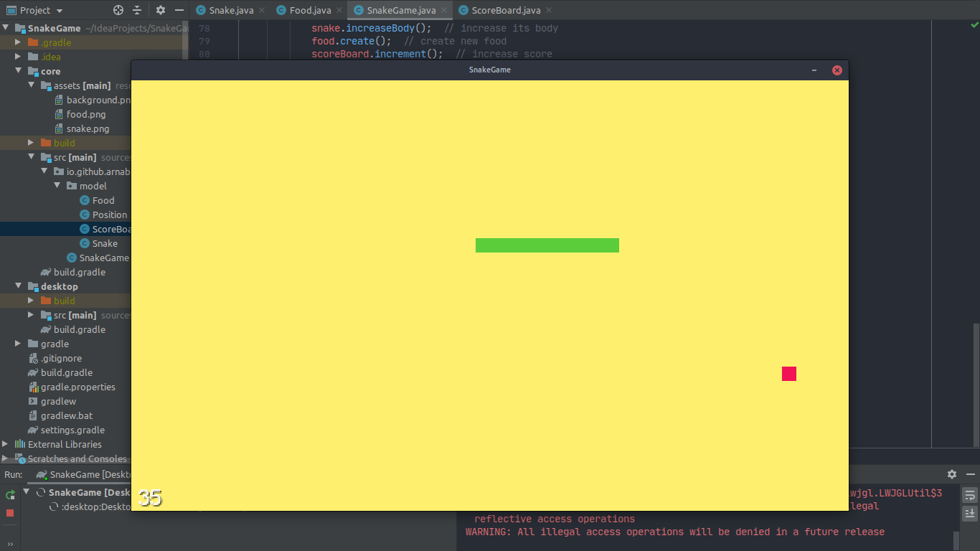Select food.png file in tree

pos(80,114)
